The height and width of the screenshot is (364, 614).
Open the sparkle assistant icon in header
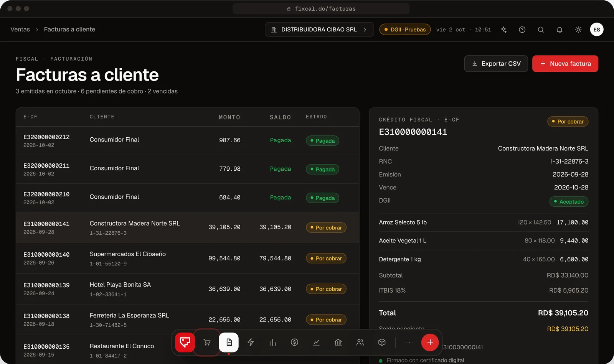pyautogui.click(x=503, y=30)
